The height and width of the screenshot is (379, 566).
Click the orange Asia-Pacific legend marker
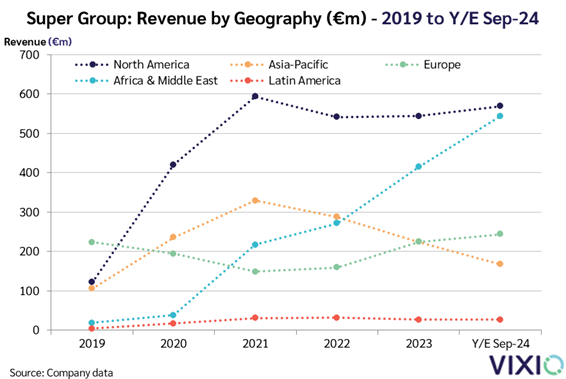point(247,65)
